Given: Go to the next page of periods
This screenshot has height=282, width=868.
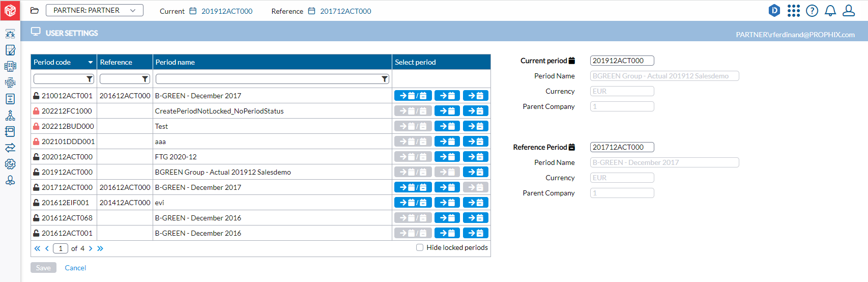Looking at the screenshot, I should 91,248.
